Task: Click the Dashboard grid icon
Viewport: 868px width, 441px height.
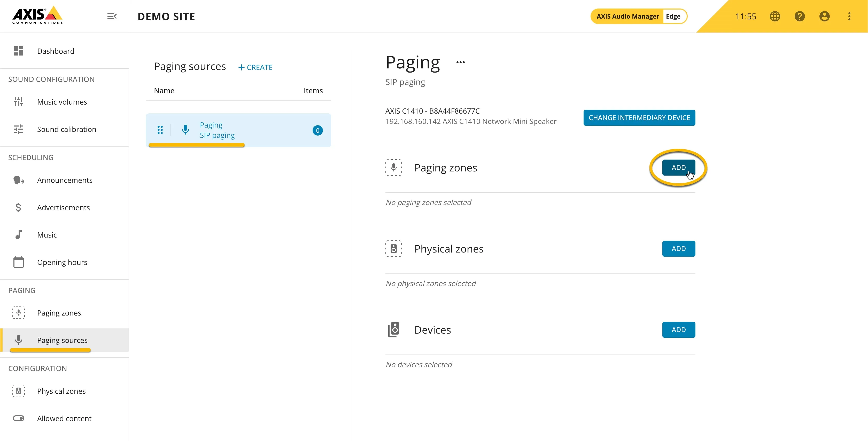Action: pos(19,51)
